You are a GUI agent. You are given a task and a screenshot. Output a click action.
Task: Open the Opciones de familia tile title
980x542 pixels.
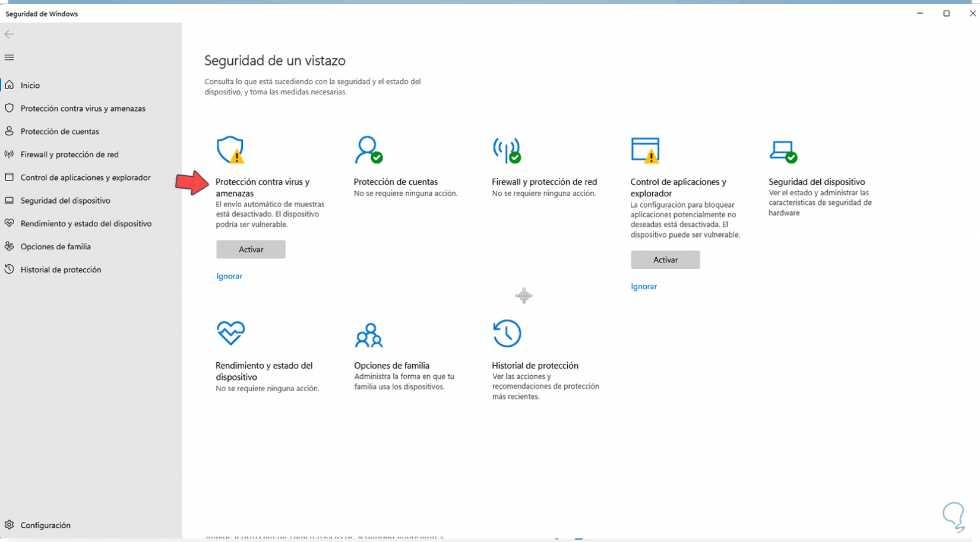(x=391, y=365)
